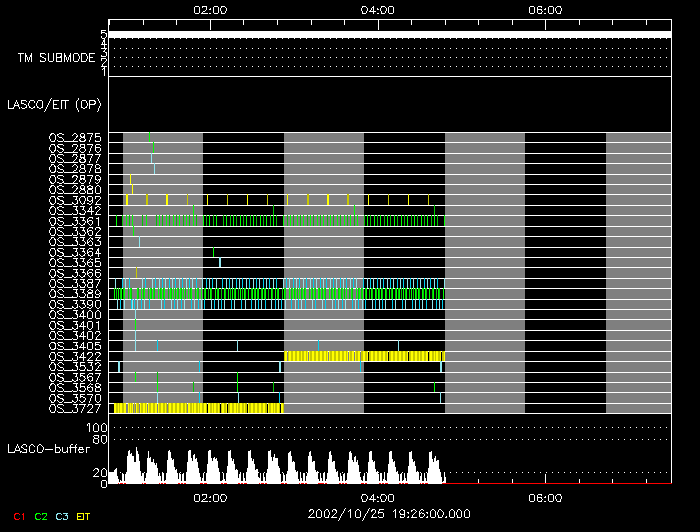Click the yellow bar in OS_3422 row
This screenshot has width=700, height=532.
point(365,356)
